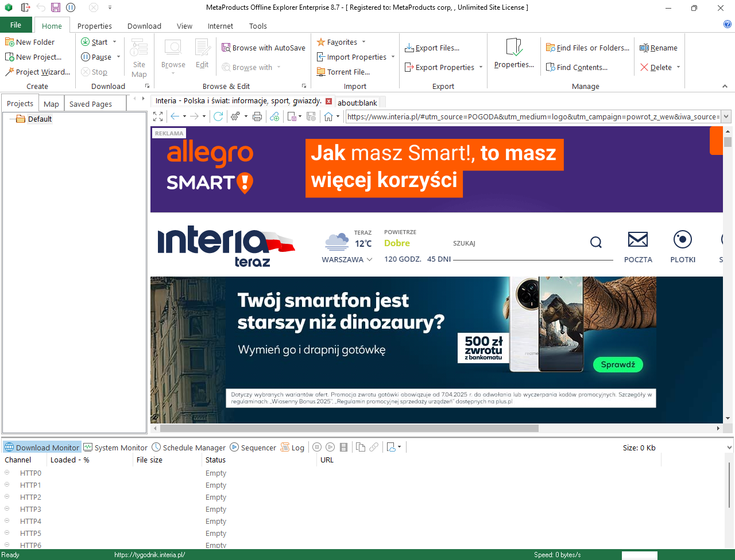Open Browse & Edit group dialog launcher
735x560 pixels.
pos(304,86)
